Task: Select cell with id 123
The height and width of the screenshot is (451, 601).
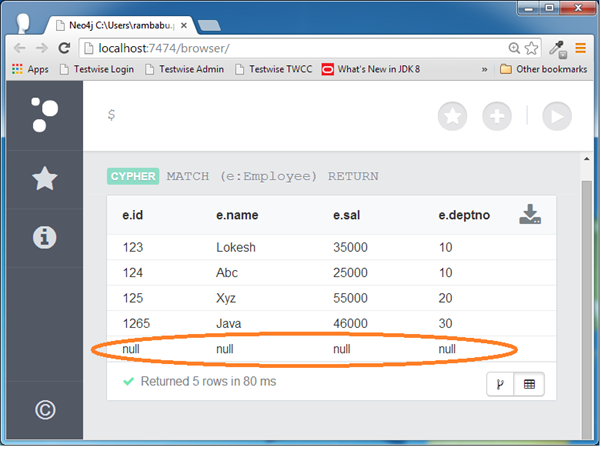Action: click(133, 247)
